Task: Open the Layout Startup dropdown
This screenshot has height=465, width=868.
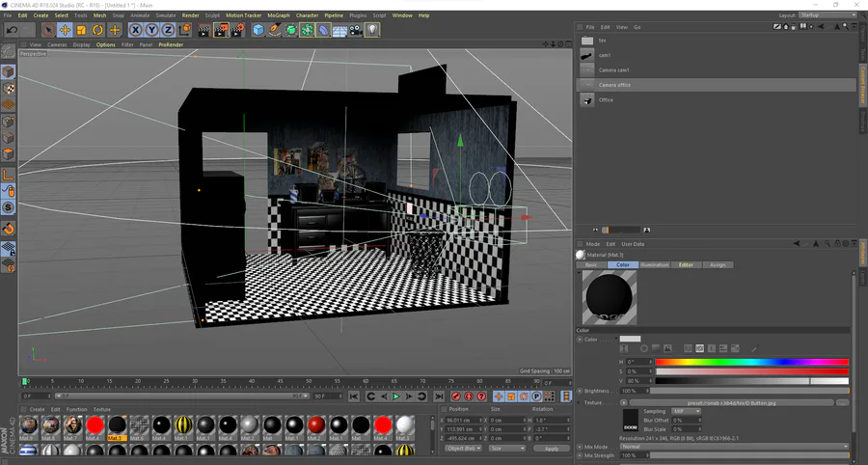Action: pos(827,15)
